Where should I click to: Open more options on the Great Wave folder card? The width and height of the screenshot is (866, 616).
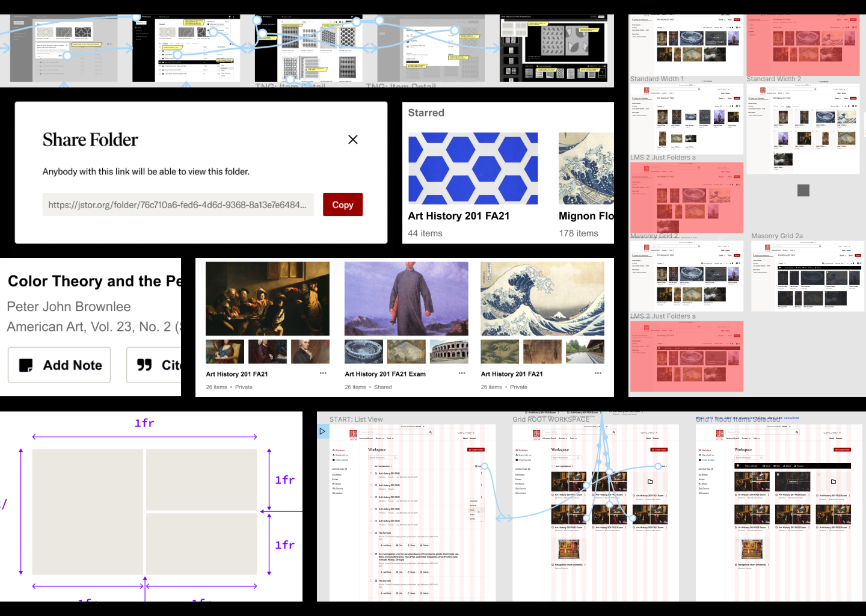pos(598,374)
